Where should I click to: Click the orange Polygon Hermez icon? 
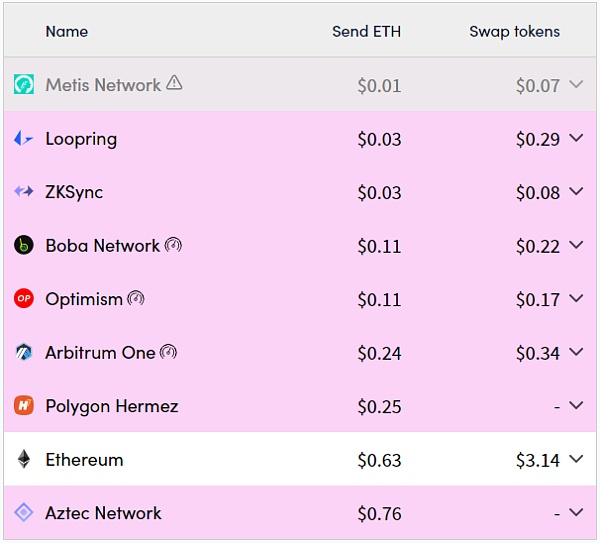pyautogui.click(x=24, y=406)
